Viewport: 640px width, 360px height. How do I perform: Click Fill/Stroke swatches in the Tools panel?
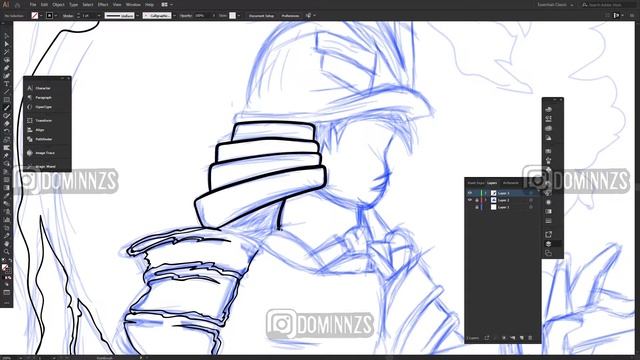pos(6,269)
